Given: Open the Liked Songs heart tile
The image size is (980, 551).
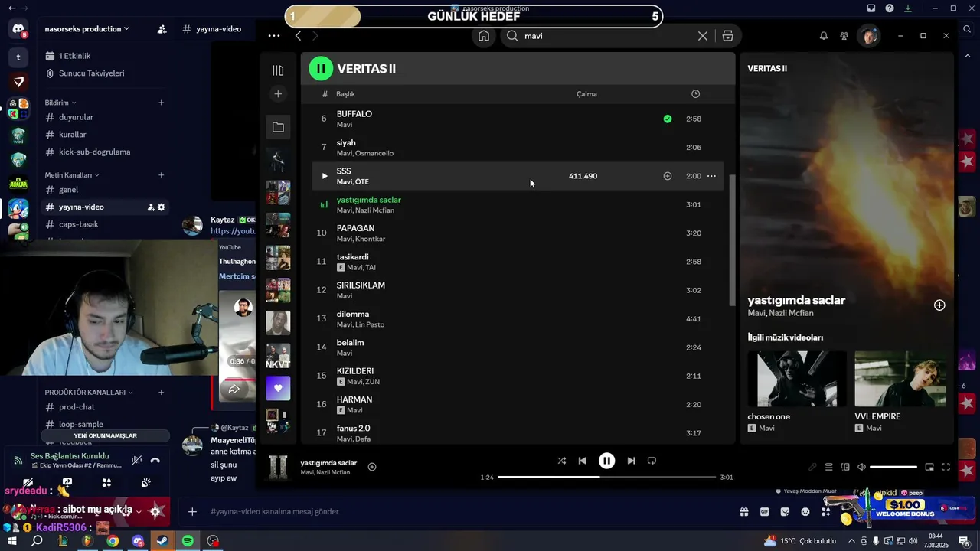Looking at the screenshot, I should coord(278,388).
